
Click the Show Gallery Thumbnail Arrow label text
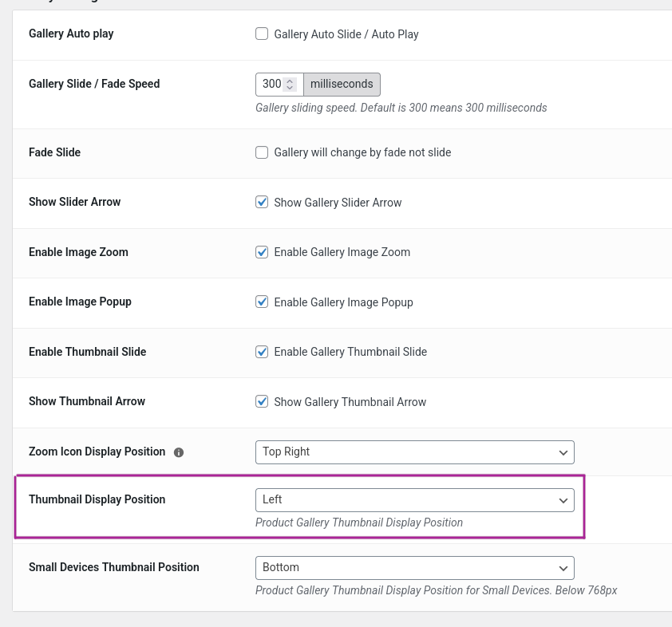[x=350, y=402]
